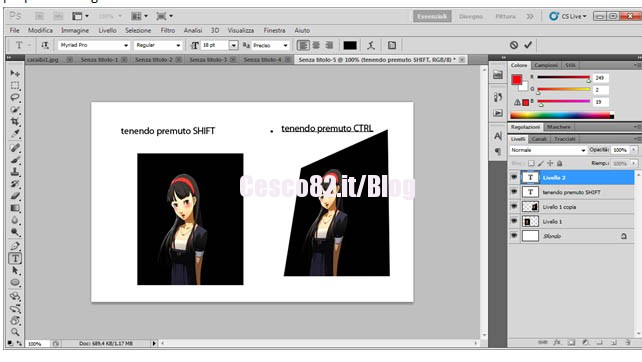Open the tool preset picker arrow
This screenshot has height=362, width=642.
coord(29,45)
